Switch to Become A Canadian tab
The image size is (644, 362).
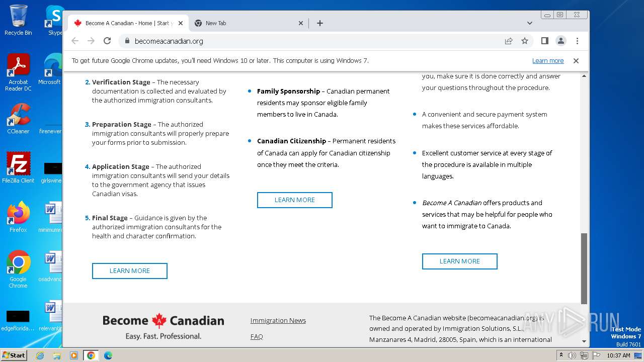click(x=128, y=23)
